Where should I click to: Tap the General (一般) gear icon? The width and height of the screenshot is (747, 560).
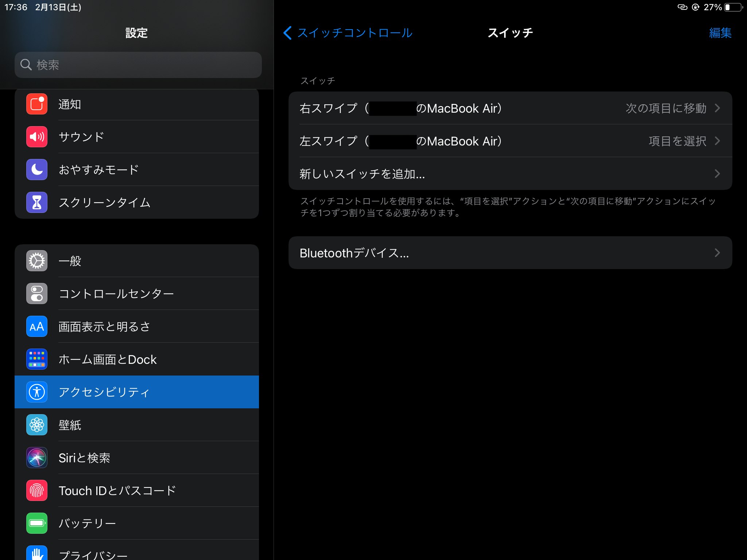[37, 261]
